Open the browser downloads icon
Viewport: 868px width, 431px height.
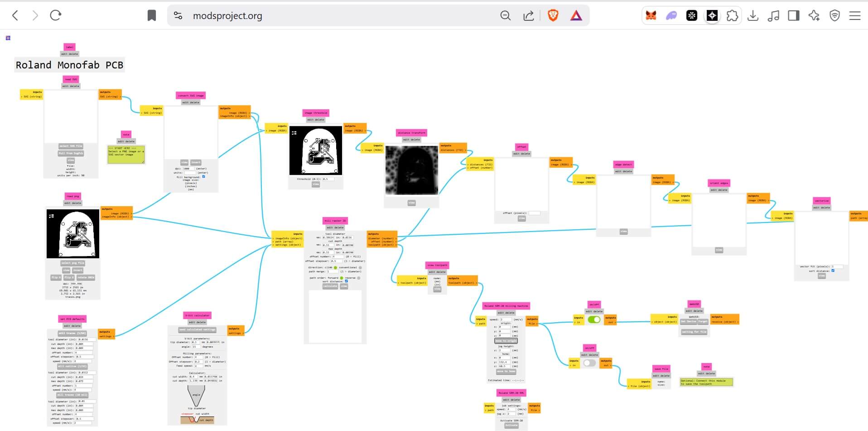pyautogui.click(x=753, y=16)
